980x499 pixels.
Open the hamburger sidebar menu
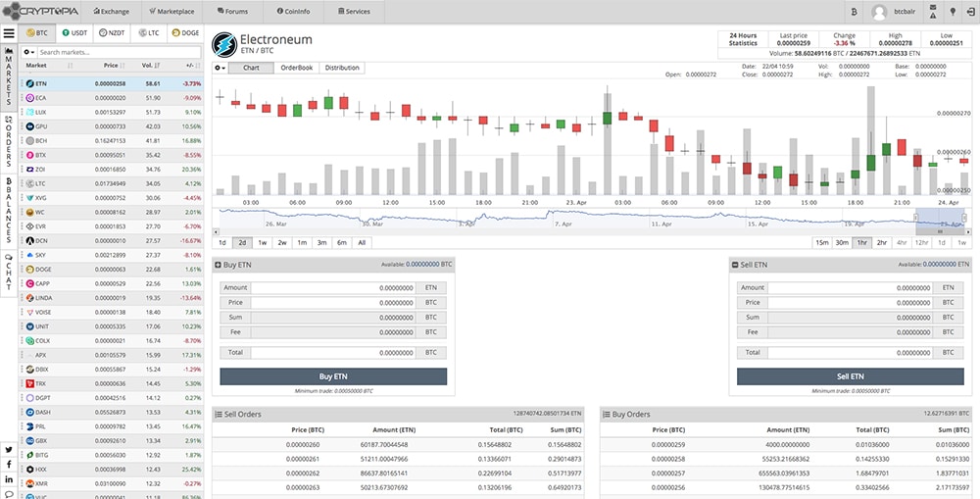click(x=9, y=32)
